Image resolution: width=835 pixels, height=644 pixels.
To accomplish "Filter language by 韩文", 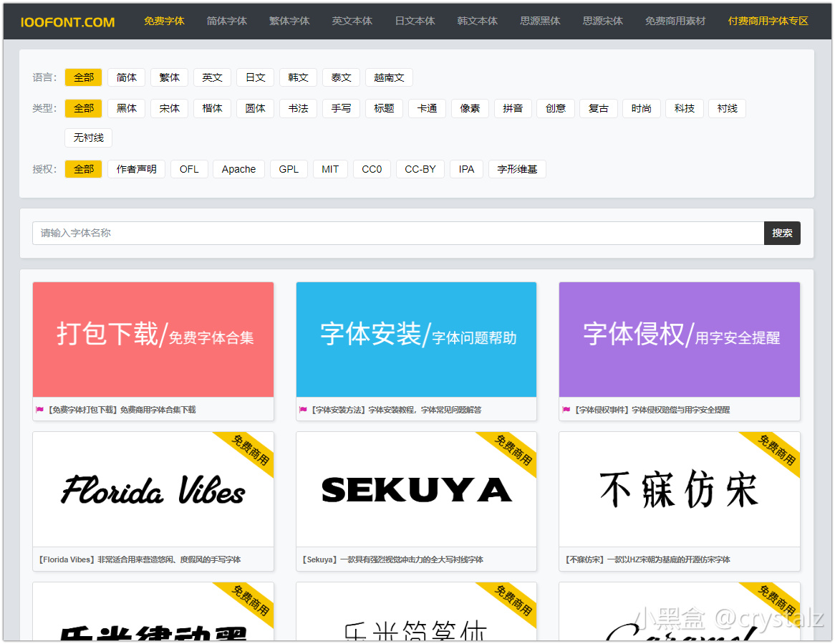I will (x=298, y=77).
